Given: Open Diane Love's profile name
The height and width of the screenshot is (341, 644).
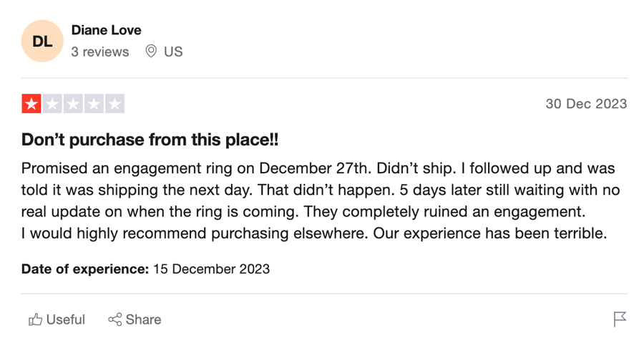Looking at the screenshot, I should click(107, 30).
